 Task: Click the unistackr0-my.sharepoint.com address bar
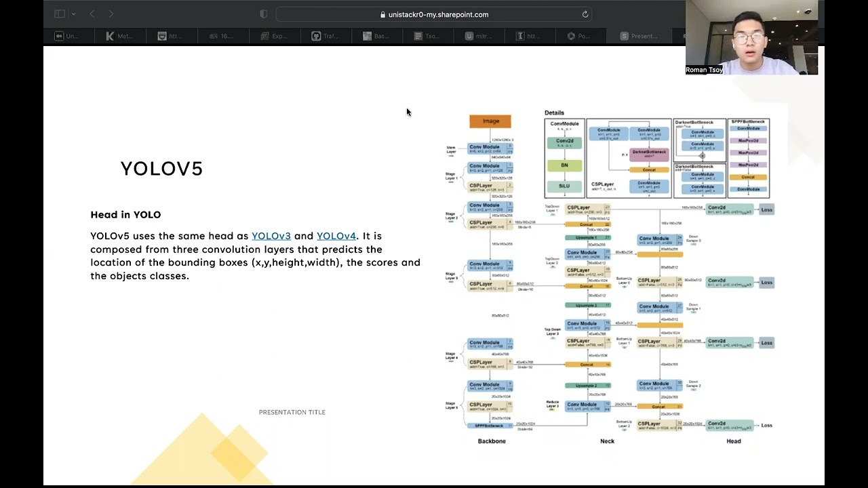pyautogui.click(x=434, y=14)
